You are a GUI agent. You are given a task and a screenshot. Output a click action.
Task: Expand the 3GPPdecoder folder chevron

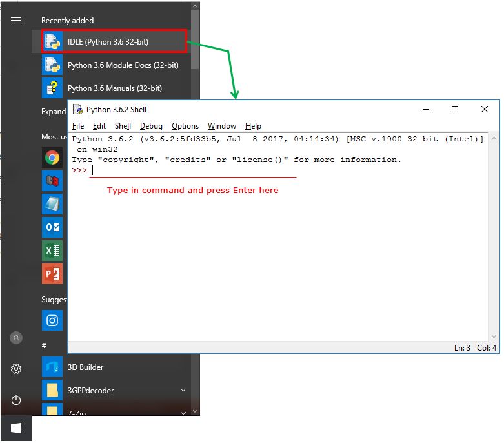click(x=183, y=390)
